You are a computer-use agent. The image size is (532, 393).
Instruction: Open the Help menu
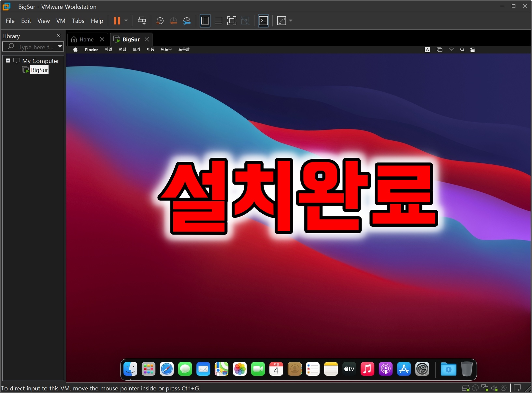pos(97,21)
